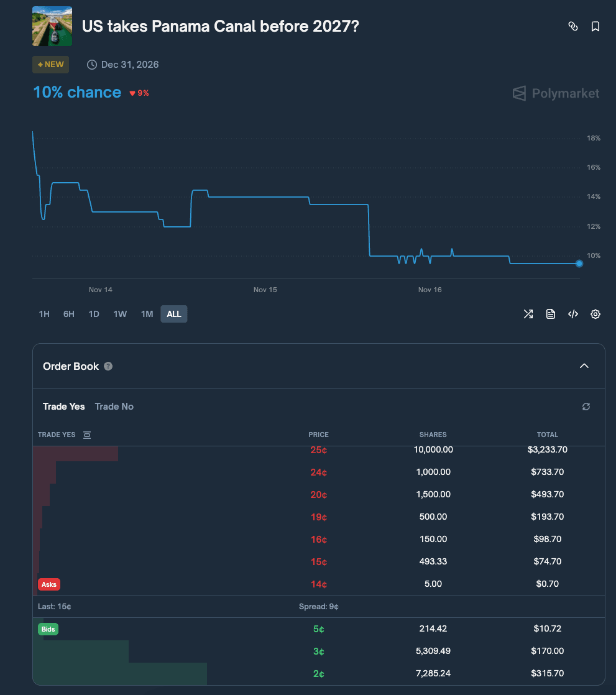Click the depth display icon beside TRADE YES
616x695 pixels.
coord(86,435)
